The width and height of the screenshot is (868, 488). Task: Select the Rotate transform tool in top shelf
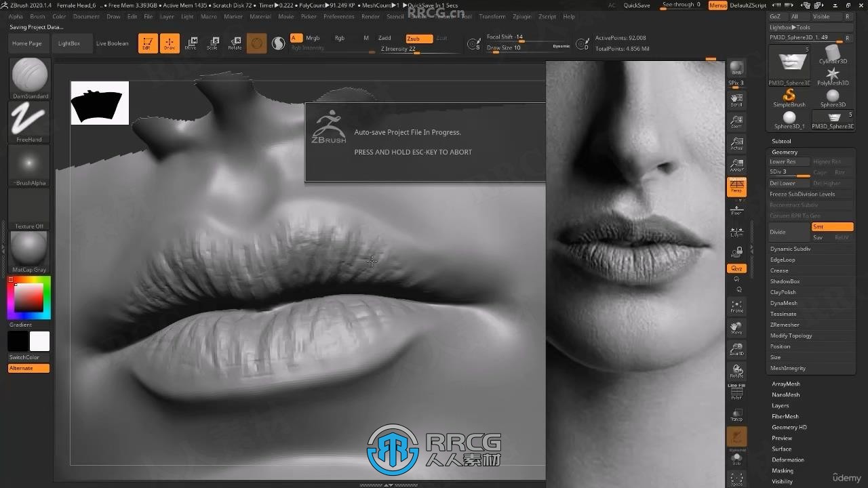(235, 43)
